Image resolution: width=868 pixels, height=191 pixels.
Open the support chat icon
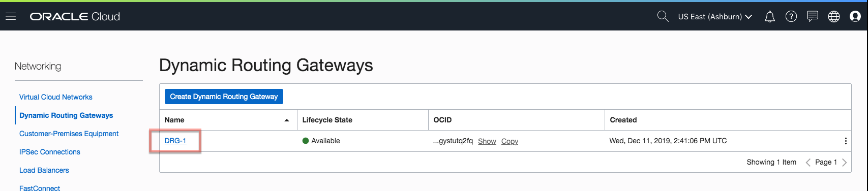[x=813, y=16]
